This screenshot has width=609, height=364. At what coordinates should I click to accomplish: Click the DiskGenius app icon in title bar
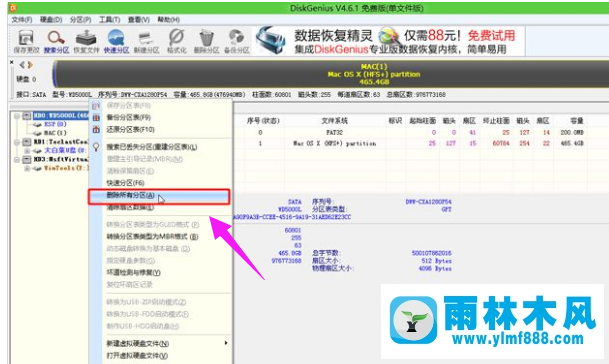13,8
